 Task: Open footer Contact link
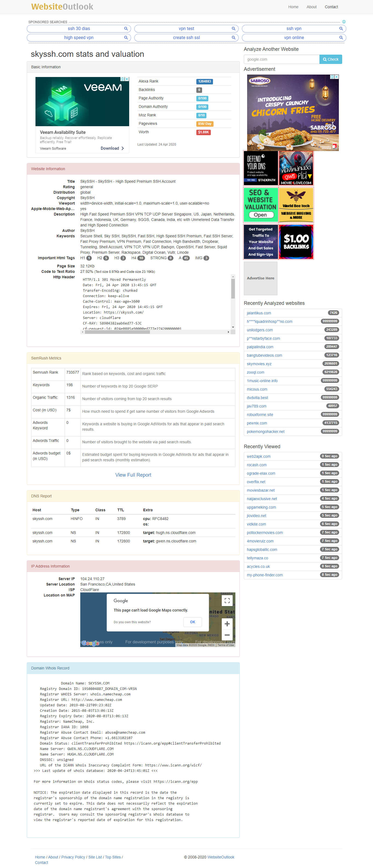(x=42, y=863)
